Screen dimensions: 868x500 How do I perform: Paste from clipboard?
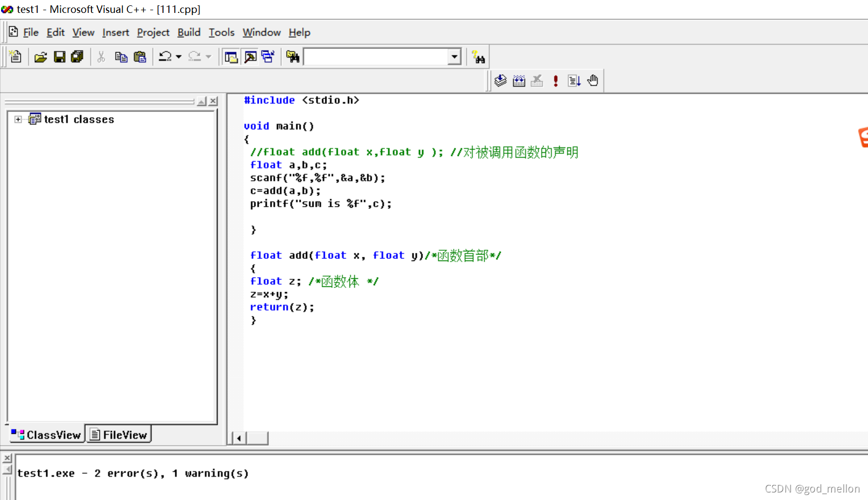pos(140,57)
